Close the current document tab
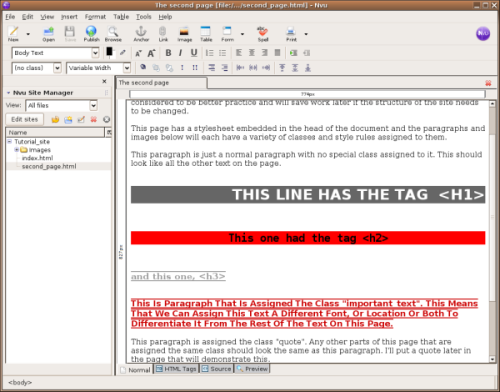The image size is (500, 392). click(x=488, y=83)
